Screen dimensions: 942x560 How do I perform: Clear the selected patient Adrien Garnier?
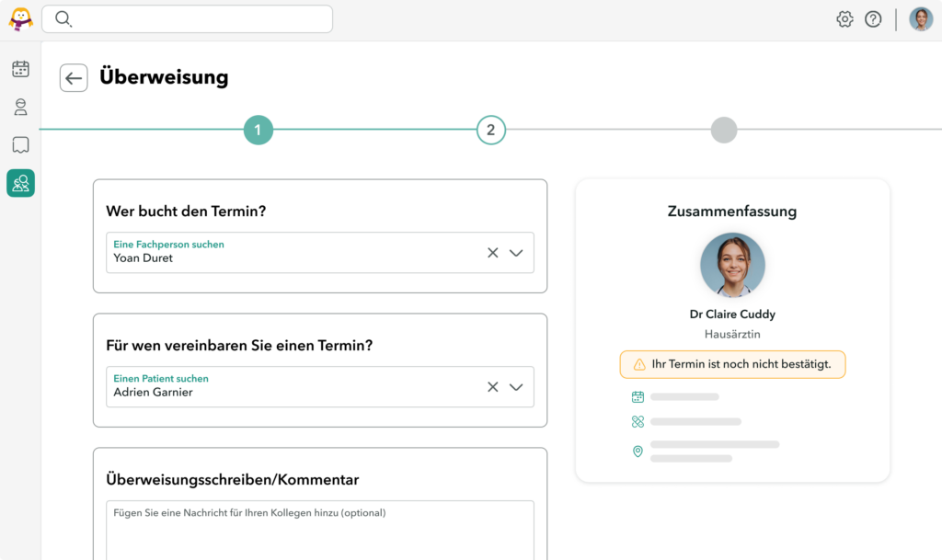point(492,386)
